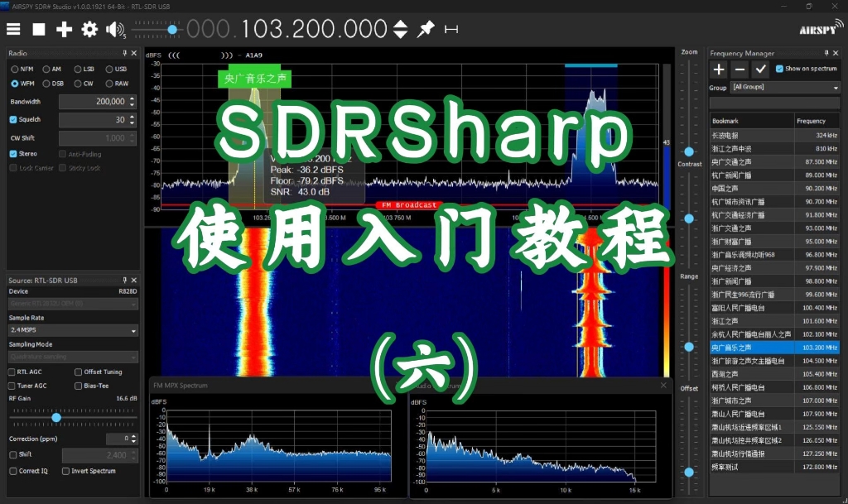Adjust the Offset slider knob

[x=689, y=472]
